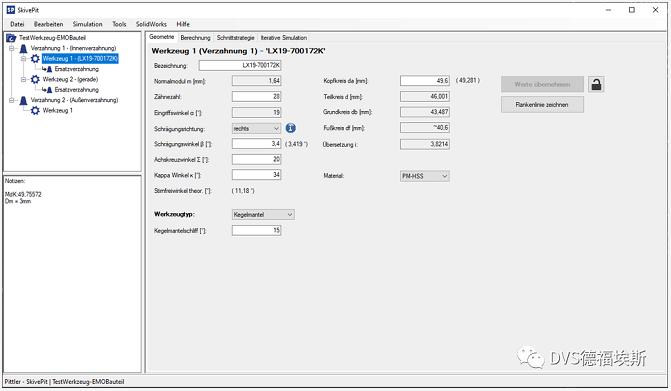Collapse the Werkzeug 1 - (LX19-700172K) node

click(24, 59)
